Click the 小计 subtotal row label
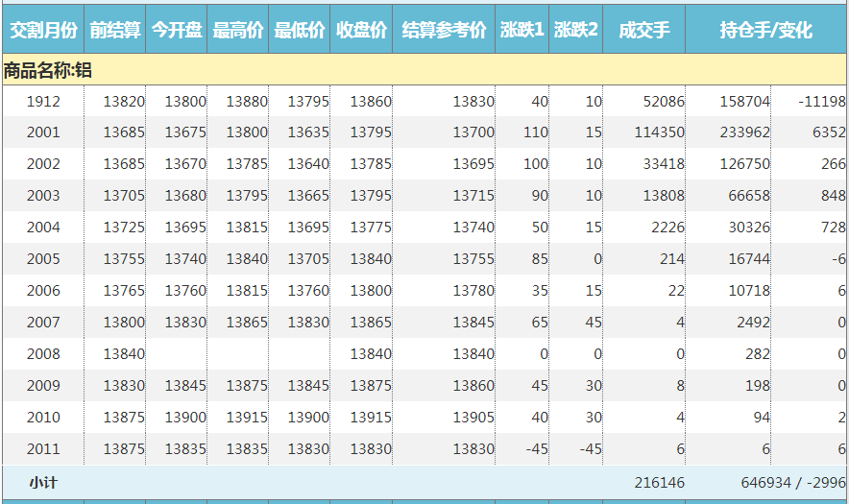The width and height of the screenshot is (849, 504). [x=42, y=483]
